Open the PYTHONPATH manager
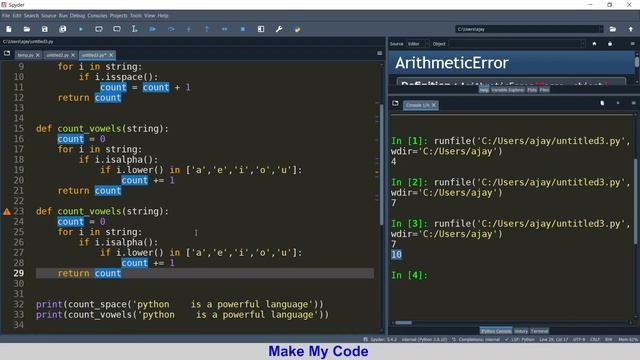The height and width of the screenshot is (360, 640). click(297, 29)
